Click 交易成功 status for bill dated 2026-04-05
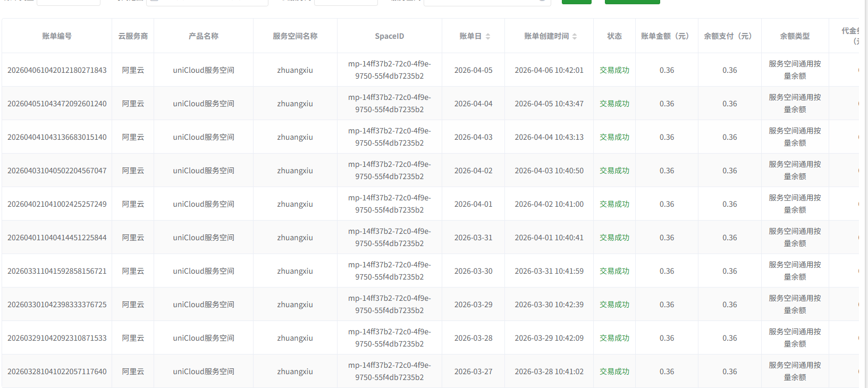 coord(614,70)
